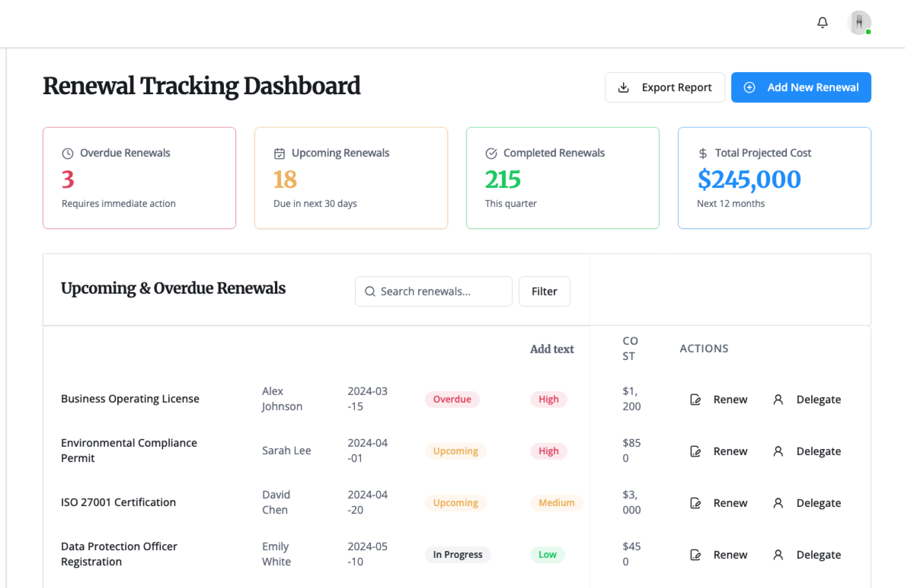The image size is (905, 588).
Task: Click the clock icon on Overdue Renewals card
Action: pyautogui.click(x=67, y=154)
